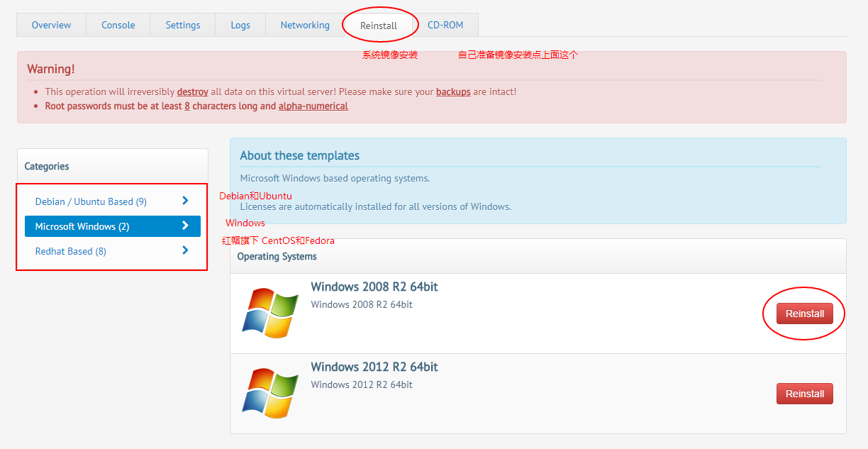Click the About these templates heading
This screenshot has width=868, height=449.
coord(300,155)
